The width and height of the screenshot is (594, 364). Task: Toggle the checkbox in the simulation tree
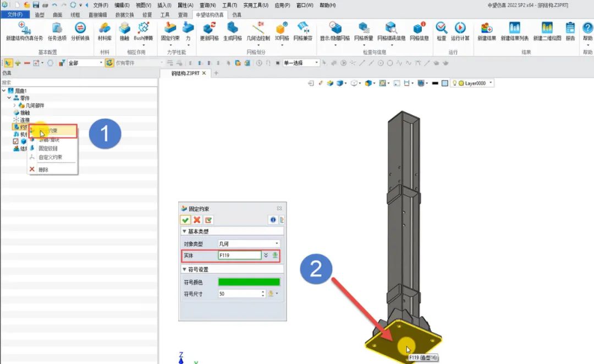pyautogui.click(x=15, y=141)
